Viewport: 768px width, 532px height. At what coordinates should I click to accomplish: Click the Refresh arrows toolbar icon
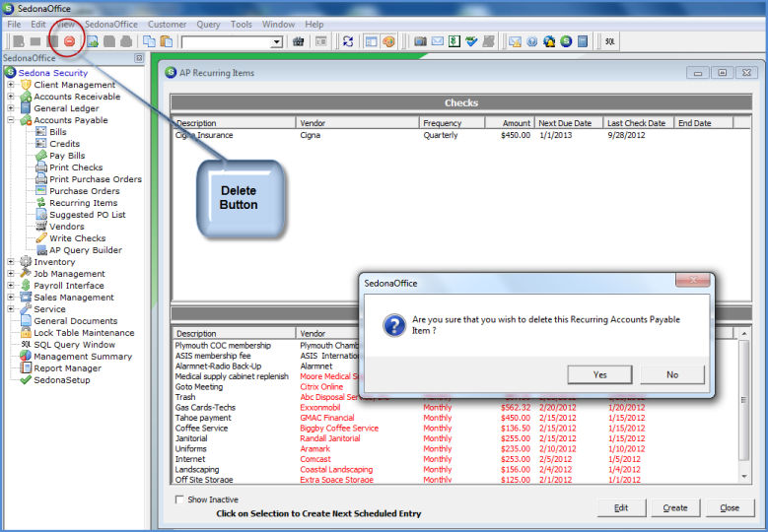tap(348, 41)
